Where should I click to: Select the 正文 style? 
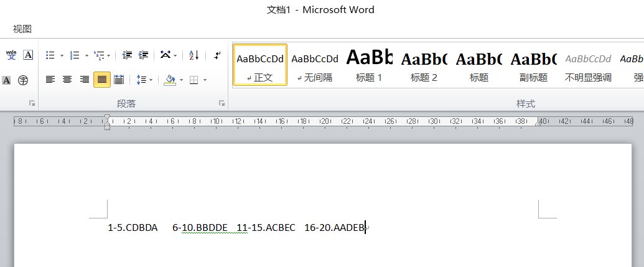[260, 65]
